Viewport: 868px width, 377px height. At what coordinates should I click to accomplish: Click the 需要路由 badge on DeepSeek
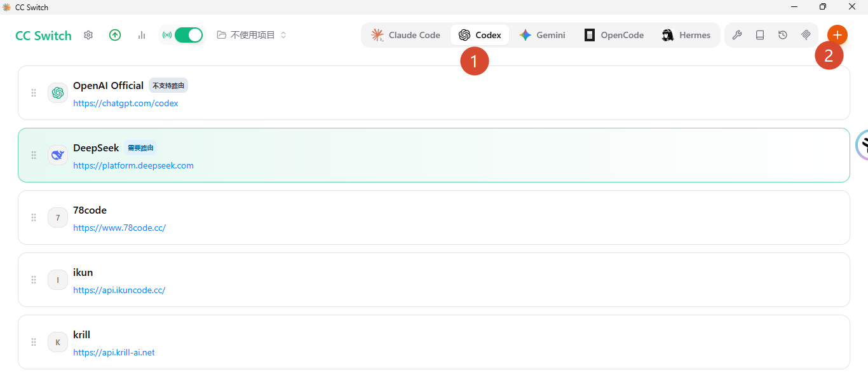140,148
